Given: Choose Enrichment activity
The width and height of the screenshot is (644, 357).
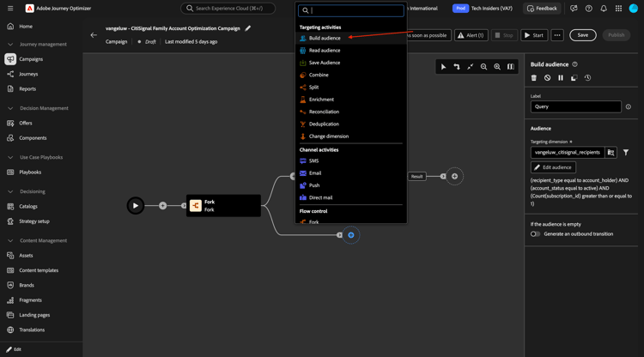Looking at the screenshot, I should (x=350, y=100).
